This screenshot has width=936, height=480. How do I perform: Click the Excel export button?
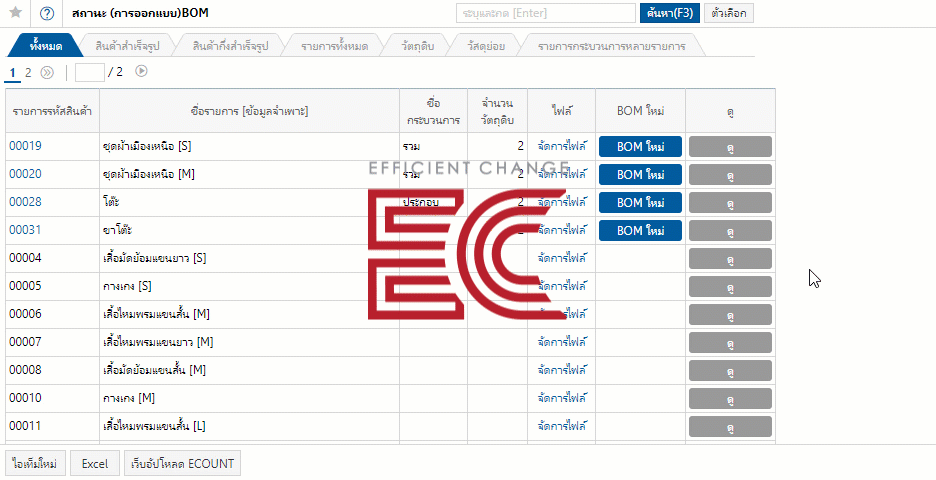(95, 464)
